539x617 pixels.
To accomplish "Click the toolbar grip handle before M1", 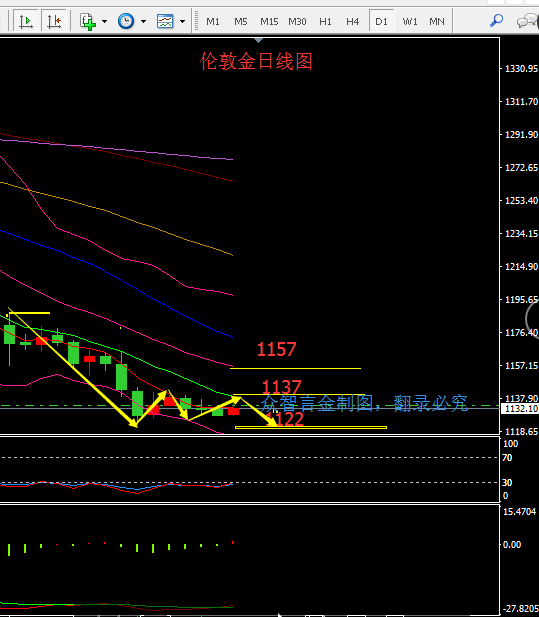I will [x=196, y=21].
